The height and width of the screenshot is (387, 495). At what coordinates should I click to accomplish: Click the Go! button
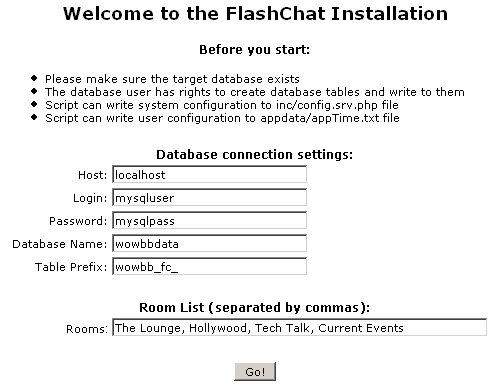point(255,372)
